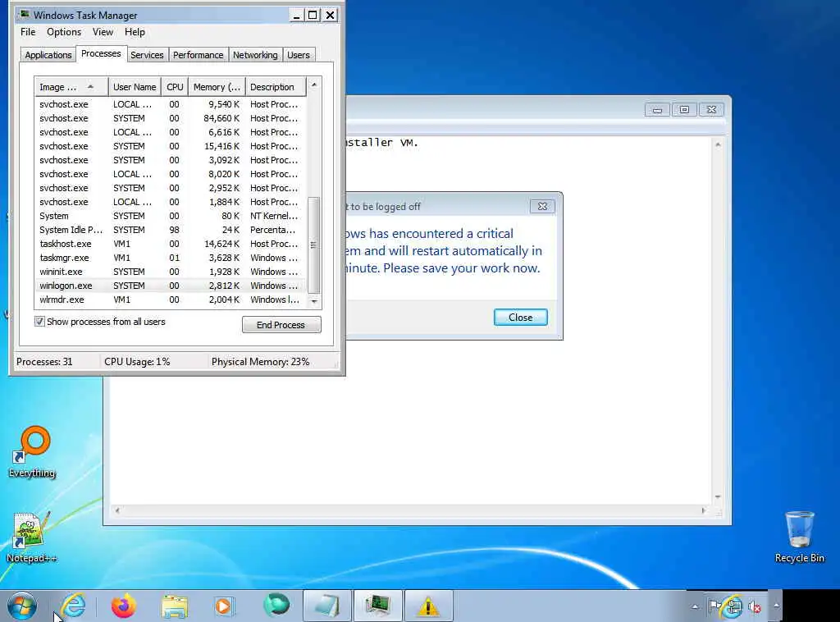Click process list scroll up arrow

tap(314, 85)
